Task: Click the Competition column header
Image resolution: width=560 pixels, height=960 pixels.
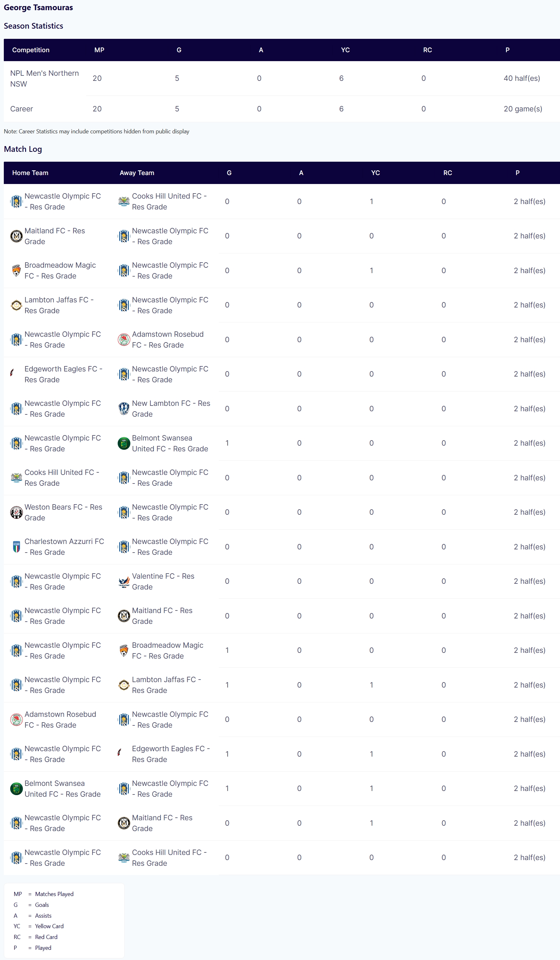Action: (31, 50)
